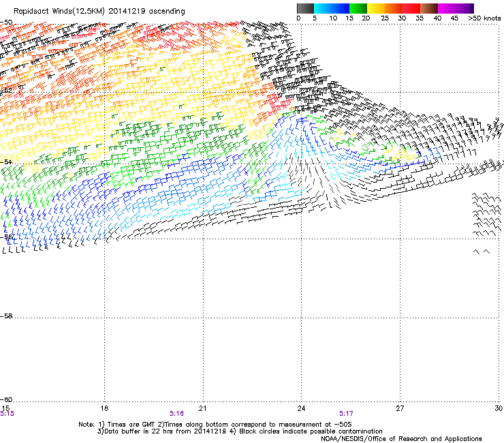Click the orange 25-30 knots legend swatch

(x=394, y=8)
